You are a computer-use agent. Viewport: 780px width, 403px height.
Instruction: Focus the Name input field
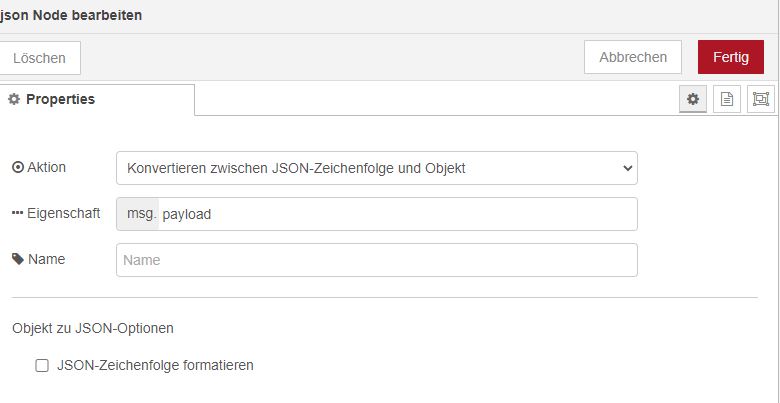[376, 260]
